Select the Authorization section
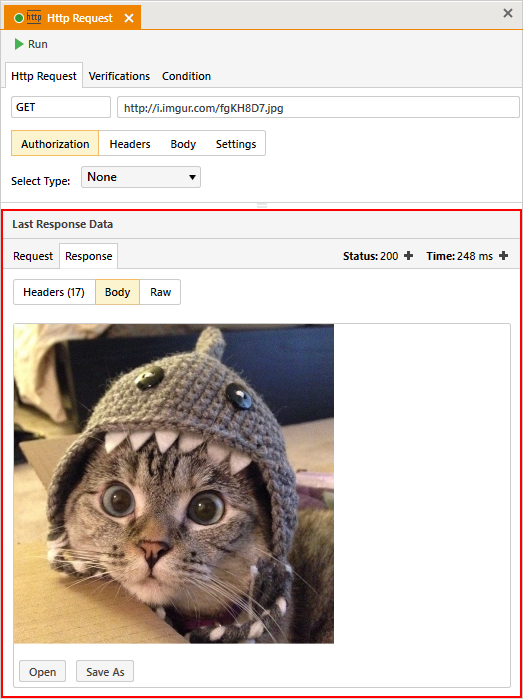The width and height of the screenshot is (523, 699). (x=55, y=144)
